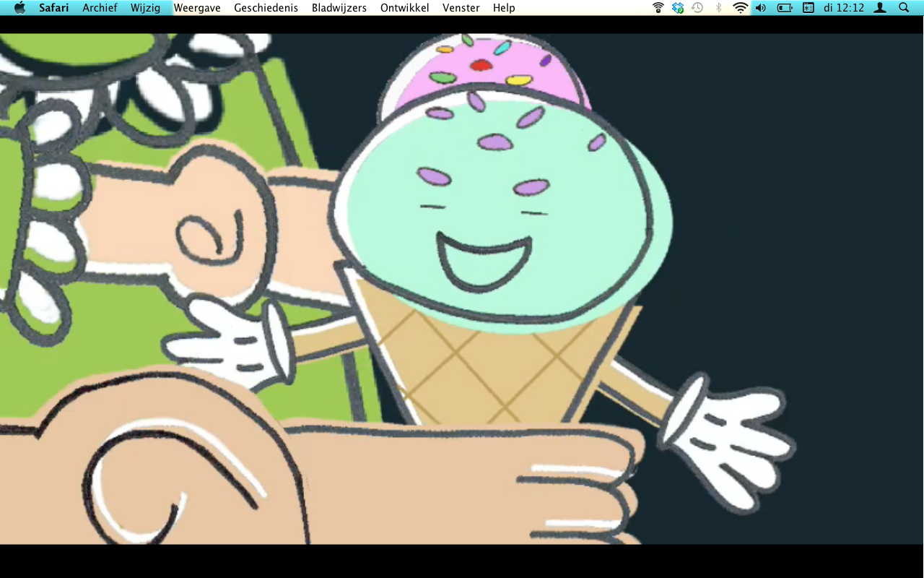Click the battery status icon
Screen dimensions: 924x578
[785, 8]
